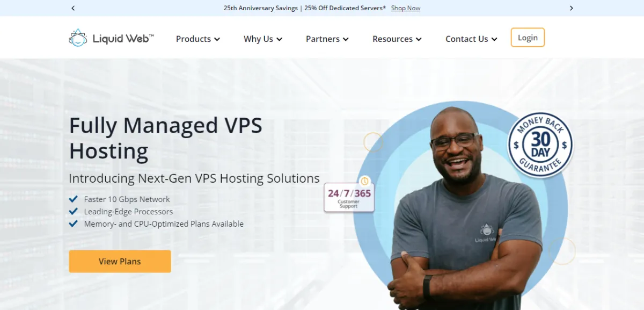Open the Resources menu

(397, 39)
